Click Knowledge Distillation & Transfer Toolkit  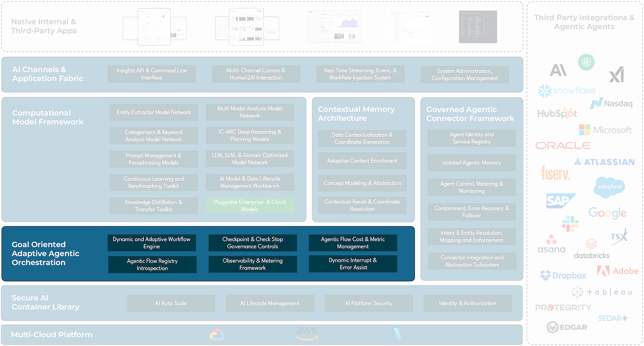pos(153,206)
